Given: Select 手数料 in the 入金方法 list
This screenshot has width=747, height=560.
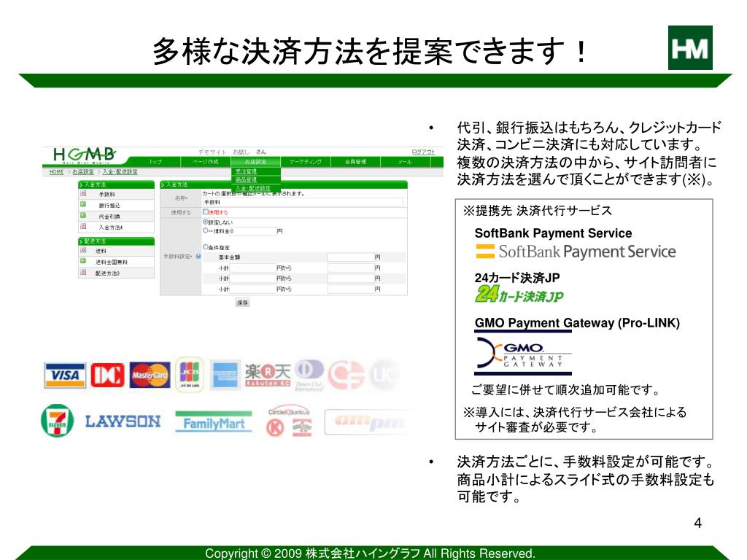Looking at the screenshot, I should [116, 194].
